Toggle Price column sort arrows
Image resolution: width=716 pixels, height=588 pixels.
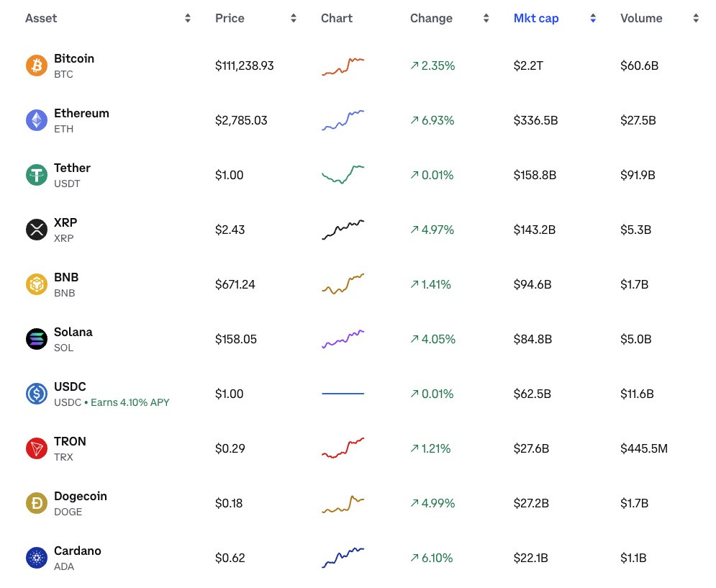point(294,18)
